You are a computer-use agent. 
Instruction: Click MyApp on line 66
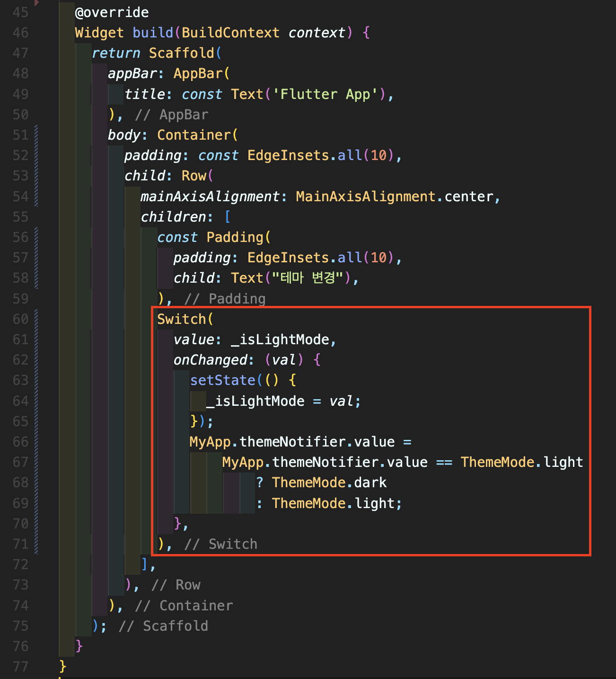210,442
